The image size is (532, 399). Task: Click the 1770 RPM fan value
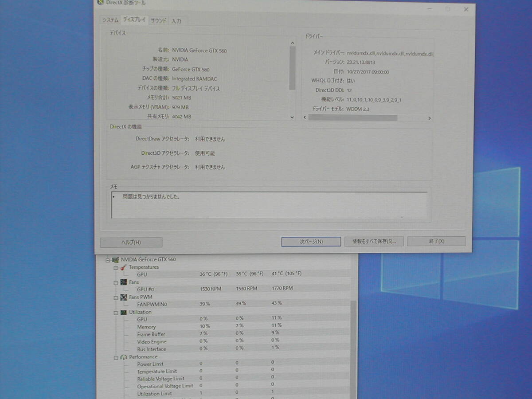(282, 288)
